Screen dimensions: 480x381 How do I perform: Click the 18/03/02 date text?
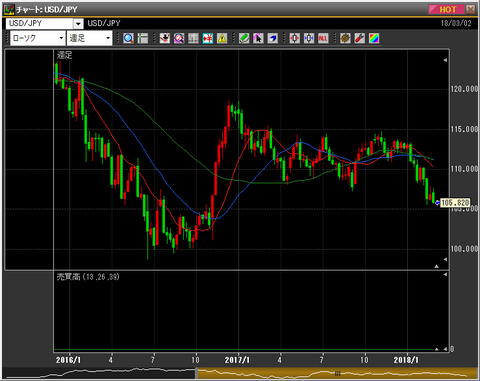click(456, 23)
